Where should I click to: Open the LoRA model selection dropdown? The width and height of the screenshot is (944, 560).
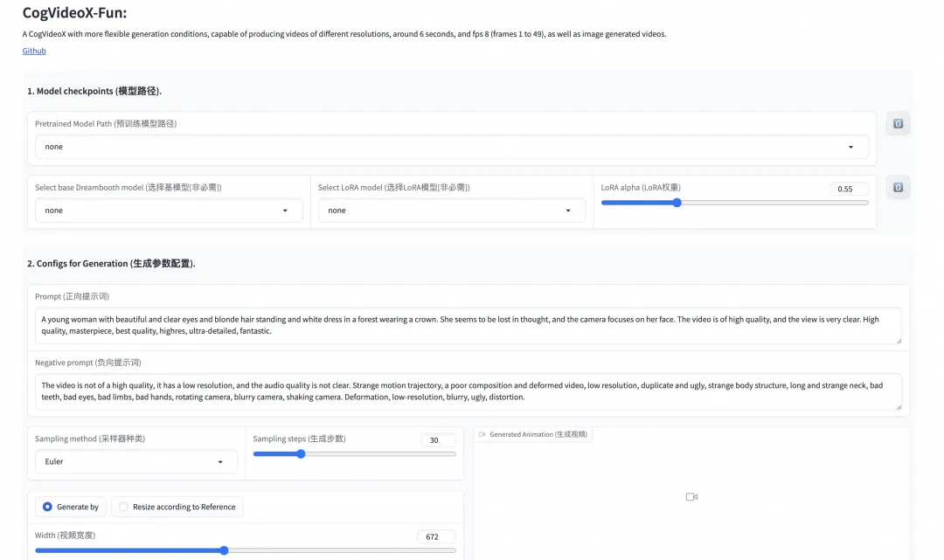tap(450, 211)
